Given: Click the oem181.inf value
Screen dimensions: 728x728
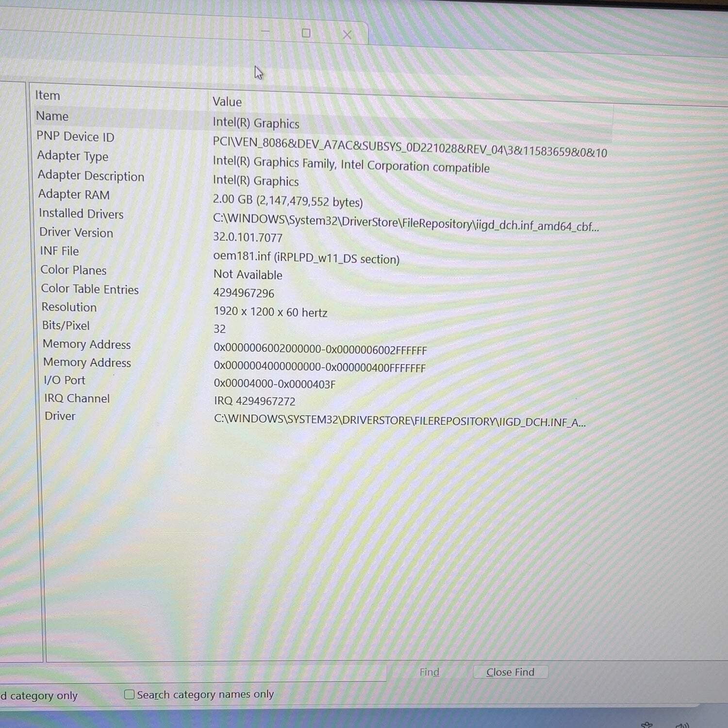Looking at the screenshot, I should [x=306, y=257].
